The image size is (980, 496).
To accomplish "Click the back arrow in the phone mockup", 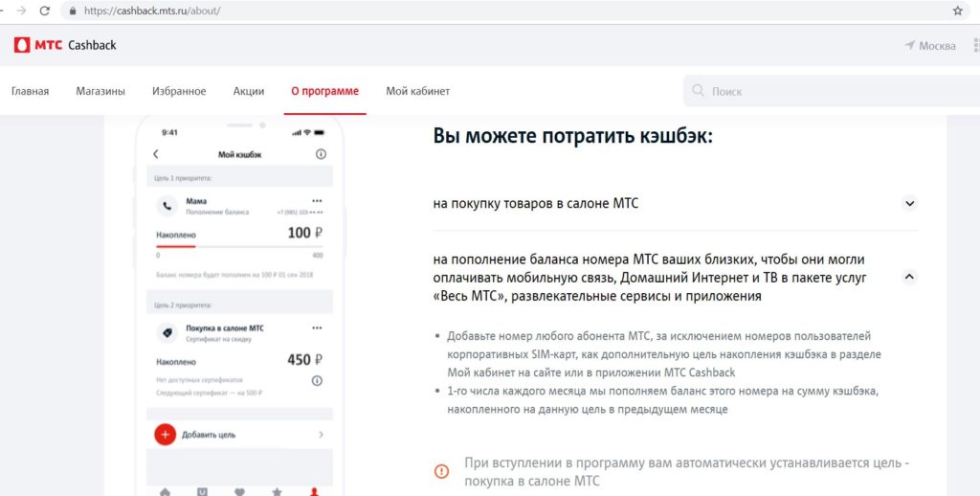I will pyautogui.click(x=156, y=154).
